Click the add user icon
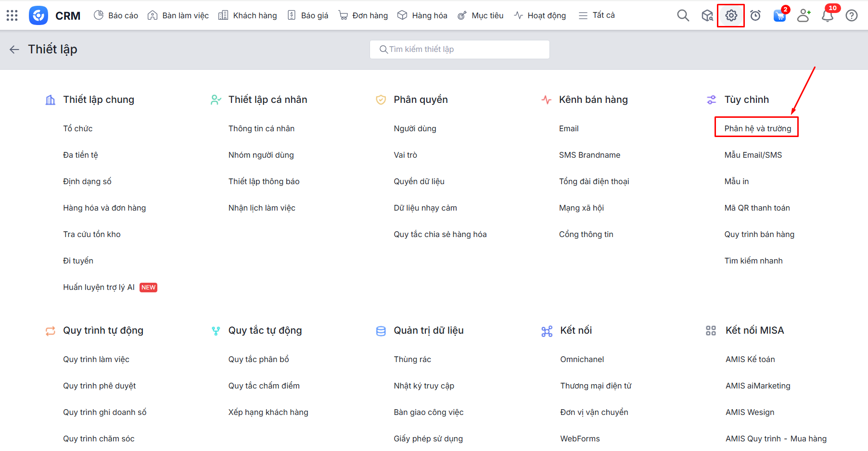Image resolution: width=868 pixels, height=451 pixels. pyautogui.click(x=804, y=15)
